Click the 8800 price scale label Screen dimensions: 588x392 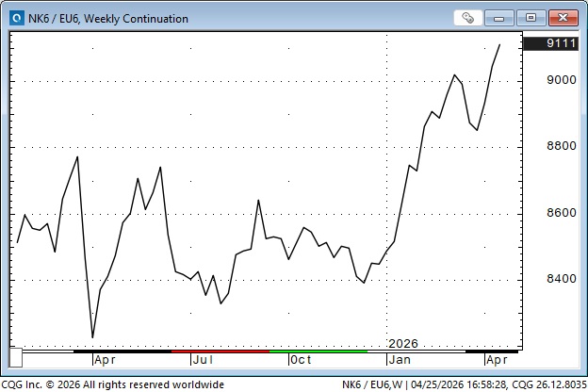(561, 146)
